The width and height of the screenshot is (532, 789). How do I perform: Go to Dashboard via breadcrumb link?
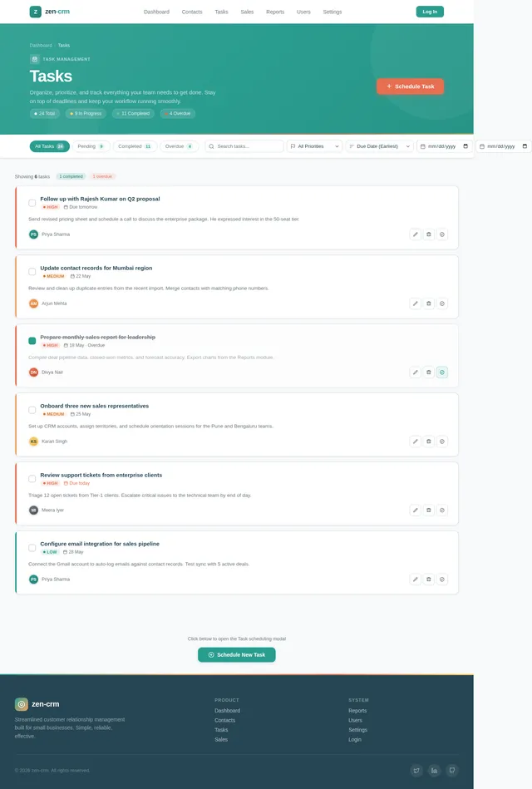(x=41, y=45)
